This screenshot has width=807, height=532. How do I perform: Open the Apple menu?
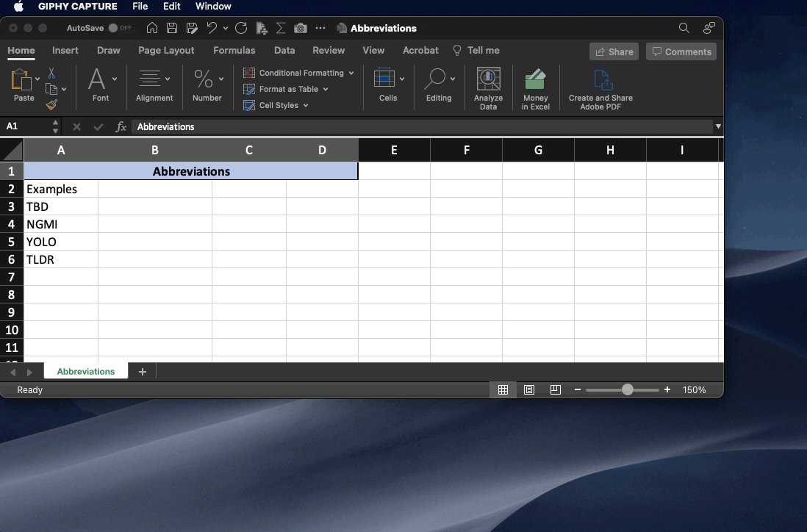(x=18, y=6)
